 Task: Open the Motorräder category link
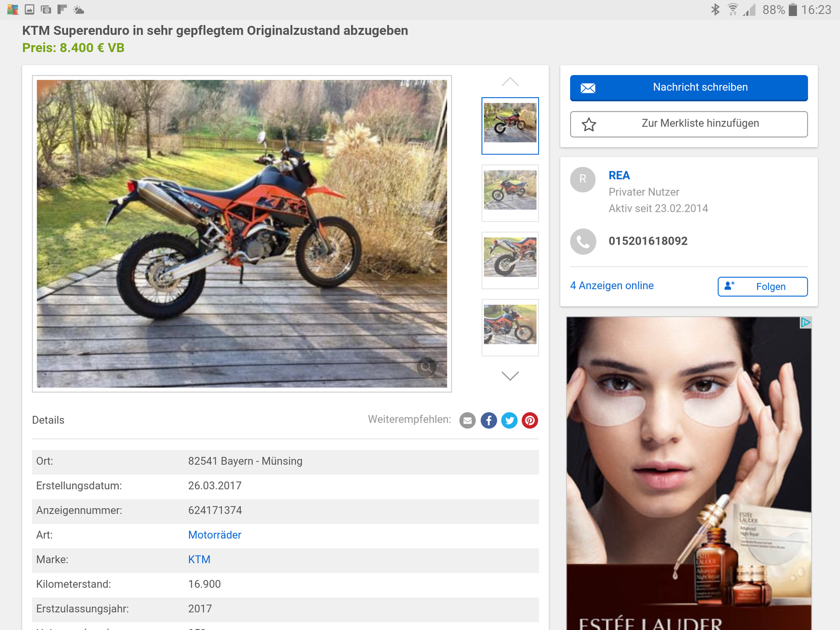click(x=215, y=535)
